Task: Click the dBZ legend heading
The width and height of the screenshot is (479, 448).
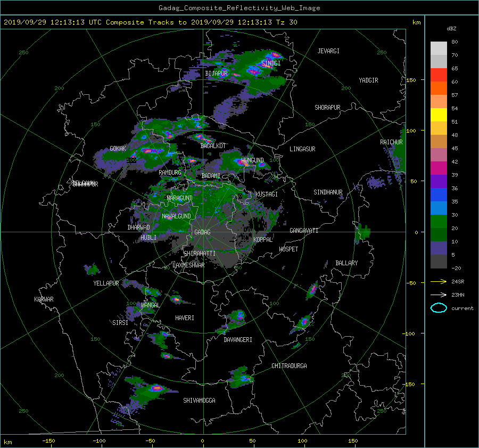Action: pos(451,29)
